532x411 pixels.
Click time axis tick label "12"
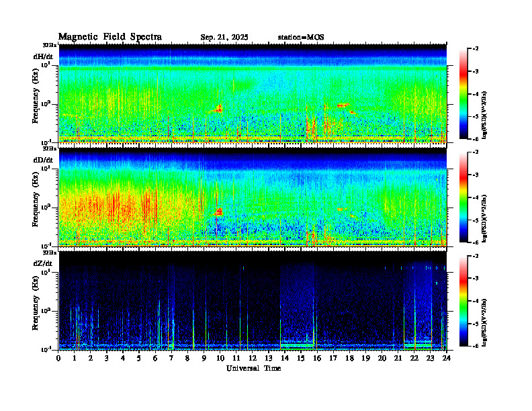[x=253, y=358]
